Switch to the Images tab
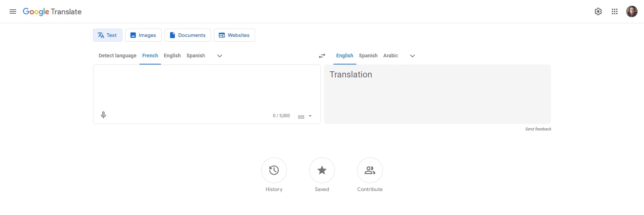This screenshot has width=644, height=215. click(143, 35)
